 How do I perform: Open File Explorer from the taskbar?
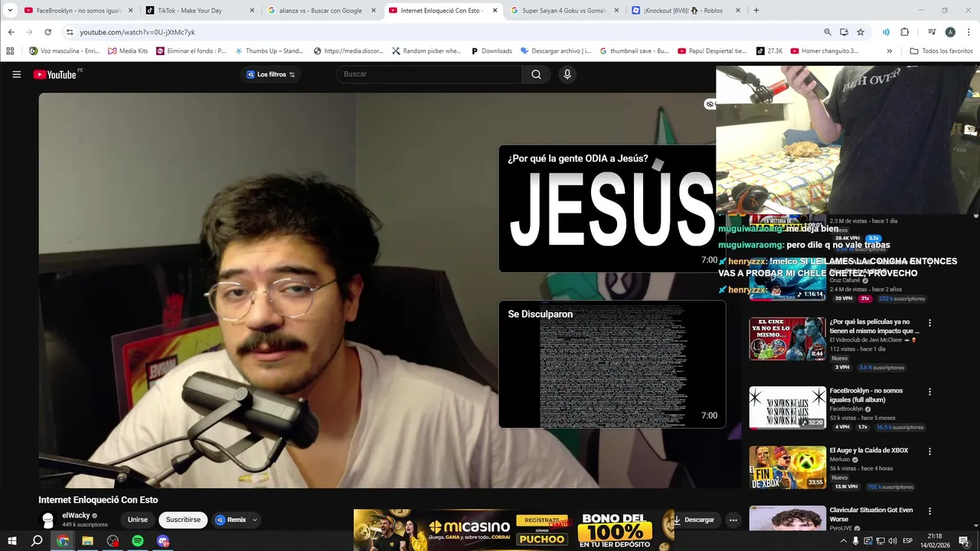pyautogui.click(x=87, y=541)
